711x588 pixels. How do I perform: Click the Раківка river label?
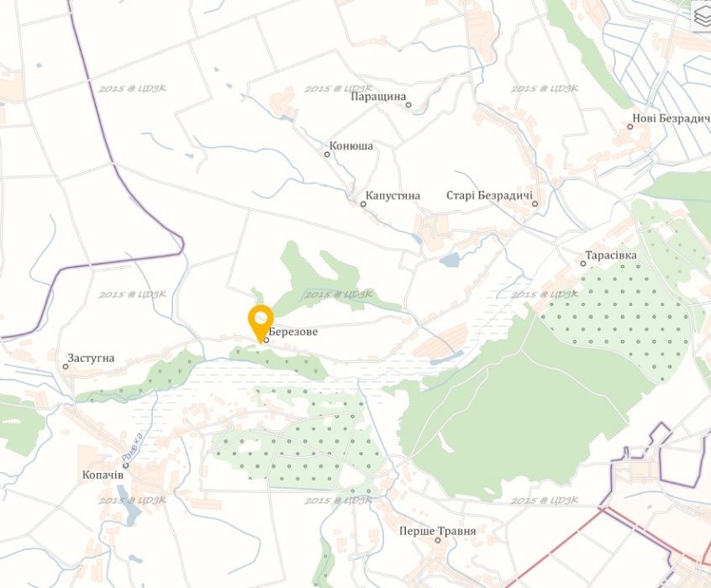[133, 444]
